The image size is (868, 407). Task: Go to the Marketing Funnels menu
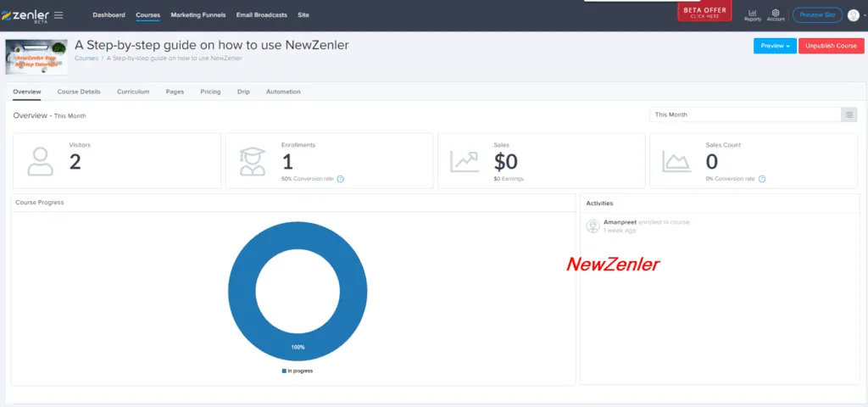click(198, 15)
